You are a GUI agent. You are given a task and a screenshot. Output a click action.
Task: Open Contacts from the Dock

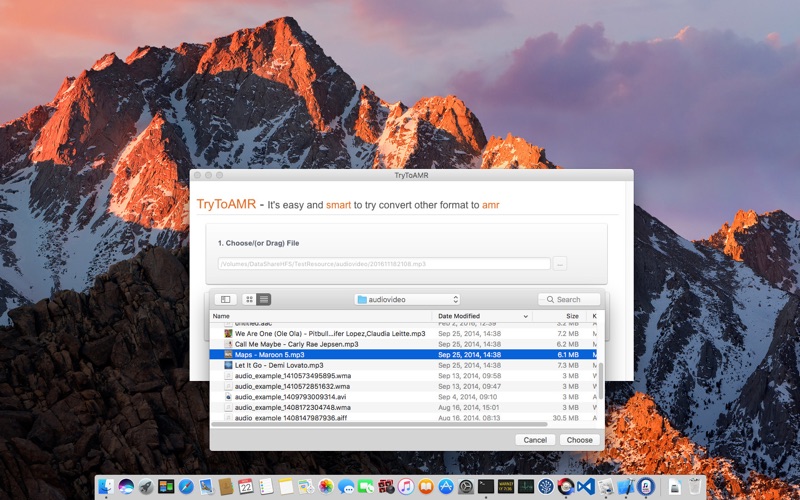click(226, 486)
